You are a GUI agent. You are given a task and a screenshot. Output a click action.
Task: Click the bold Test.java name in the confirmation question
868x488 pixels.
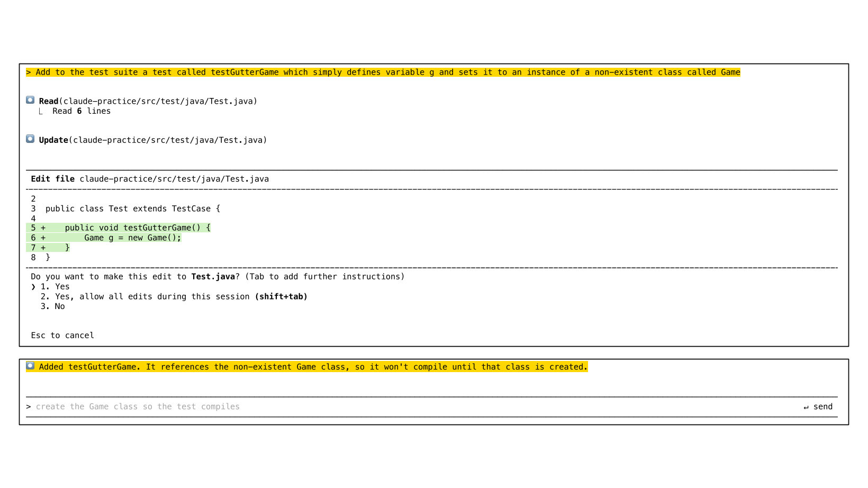coord(213,277)
